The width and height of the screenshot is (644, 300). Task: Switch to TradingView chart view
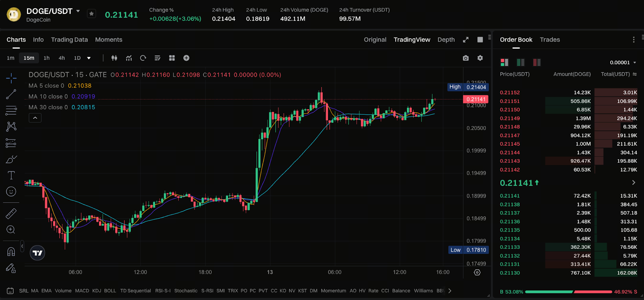point(412,39)
